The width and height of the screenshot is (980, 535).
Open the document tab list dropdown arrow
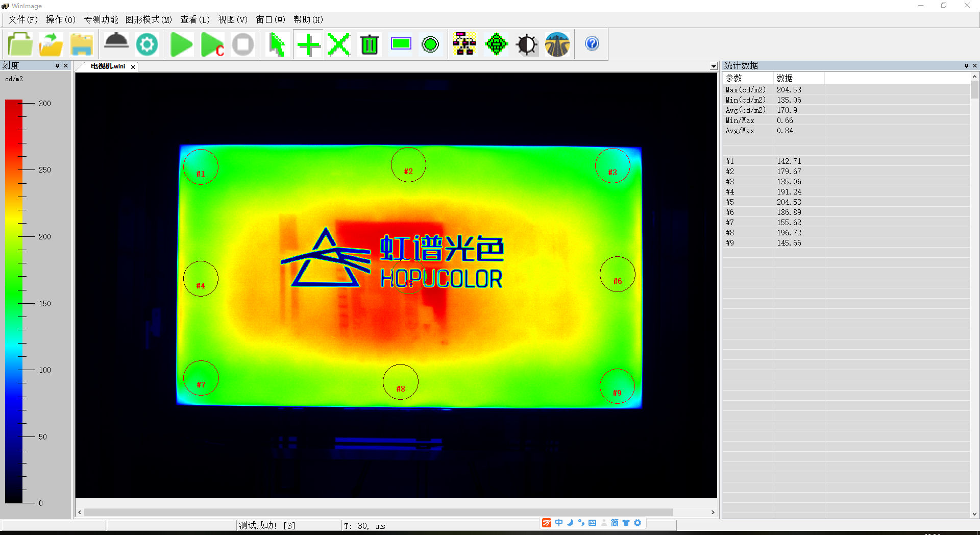[x=714, y=66]
